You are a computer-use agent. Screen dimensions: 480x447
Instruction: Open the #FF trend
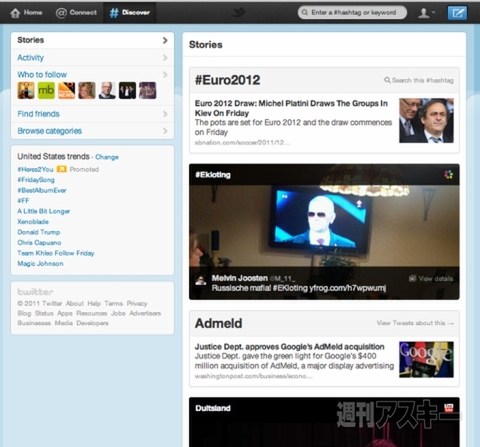23,201
